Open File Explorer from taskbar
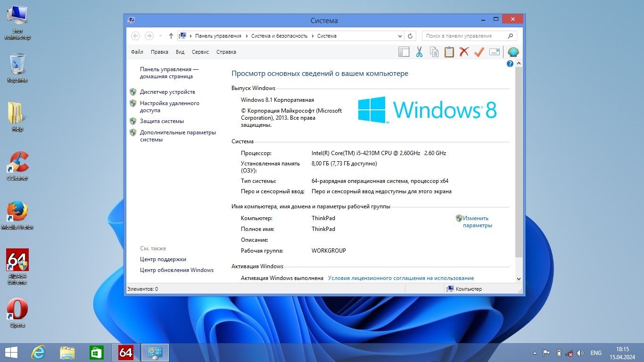This screenshot has height=362, width=644. click(x=67, y=353)
